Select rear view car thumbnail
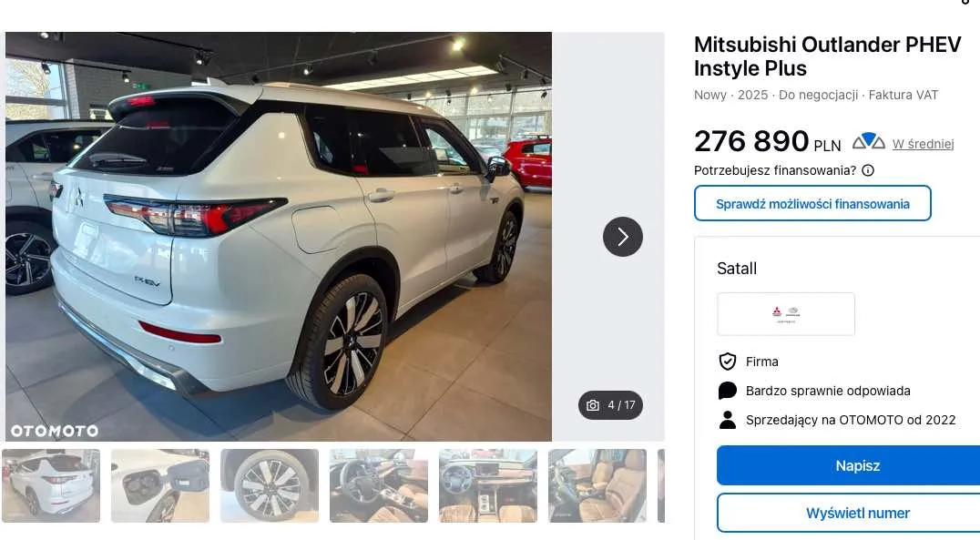 point(51,485)
